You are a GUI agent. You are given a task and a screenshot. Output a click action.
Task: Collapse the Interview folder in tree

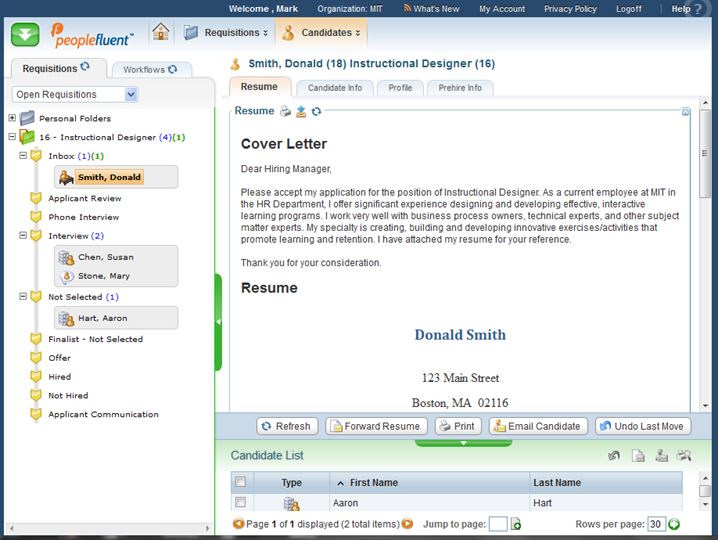tap(23, 236)
